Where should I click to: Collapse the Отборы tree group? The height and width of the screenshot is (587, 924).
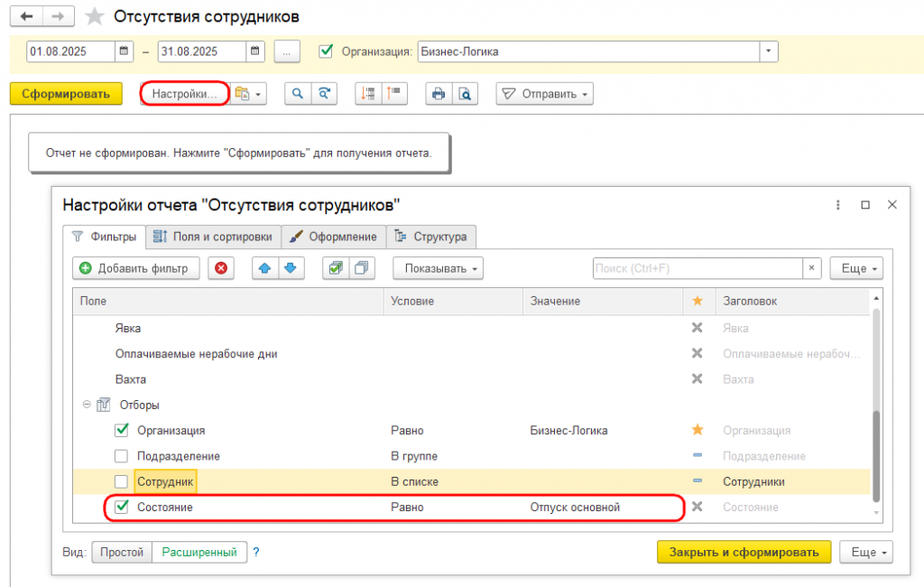pyautogui.click(x=87, y=405)
